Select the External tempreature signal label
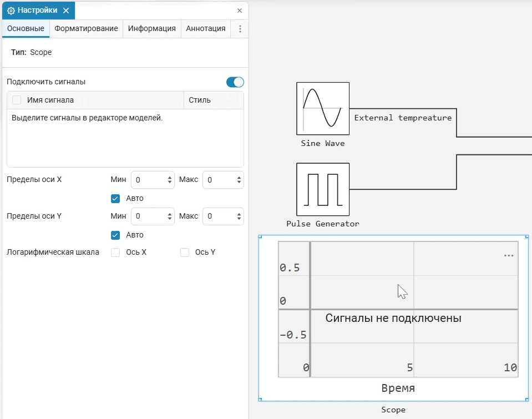Image resolution: width=532 pixels, height=419 pixels. pyautogui.click(x=403, y=118)
